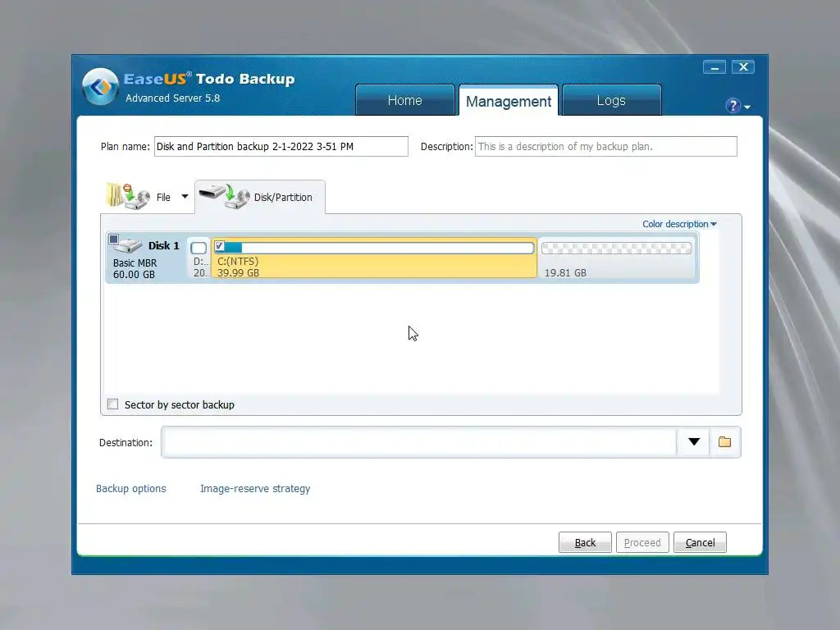Image resolution: width=840 pixels, height=630 pixels.
Task: Click the EaseUS Todo Backup logo icon
Action: pyautogui.click(x=100, y=86)
